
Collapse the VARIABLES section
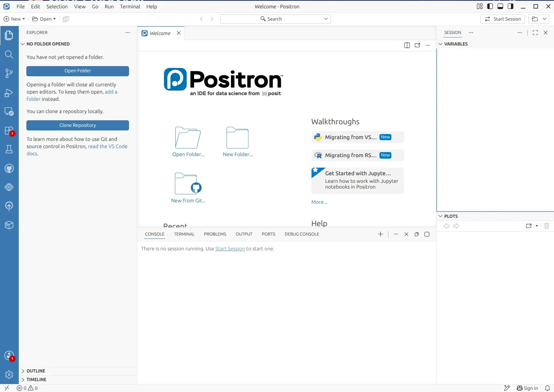pyautogui.click(x=441, y=44)
